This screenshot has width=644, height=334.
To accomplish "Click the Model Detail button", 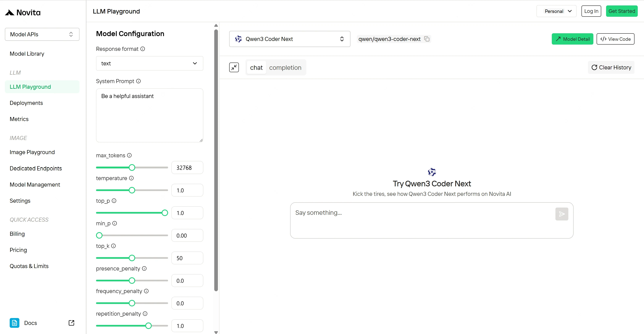I will (x=573, y=39).
